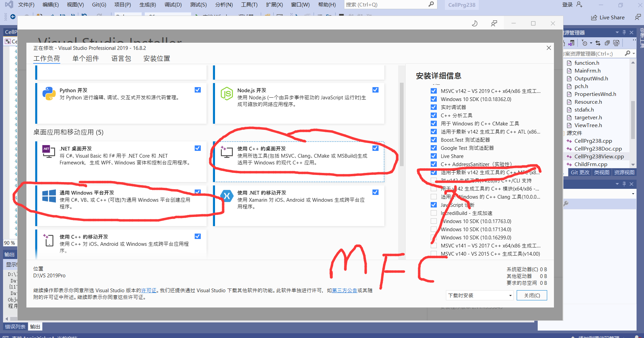The image size is (644, 338).
Task: Open the 文件(F) menu
Action: pos(26,4)
